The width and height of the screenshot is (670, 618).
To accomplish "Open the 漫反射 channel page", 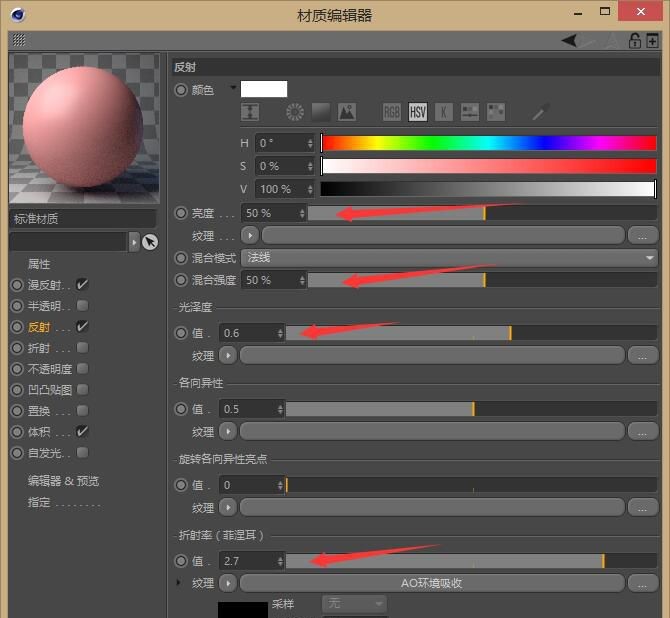I will tap(44, 285).
